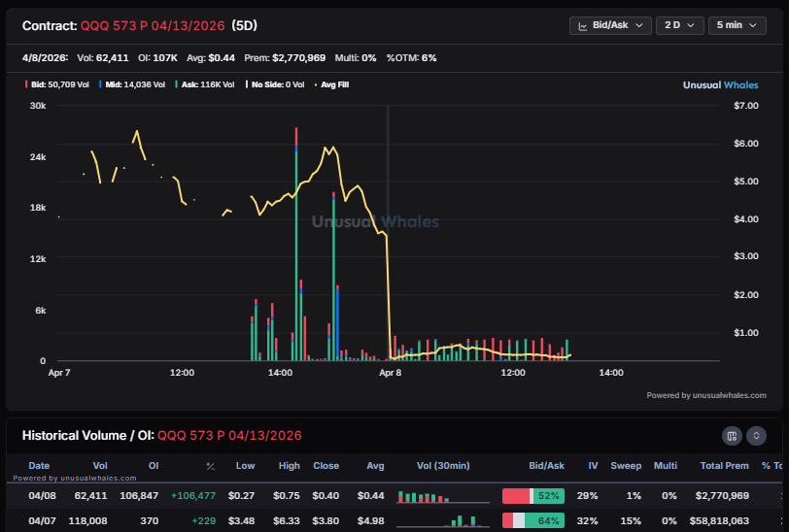Image resolution: width=789 pixels, height=532 pixels.
Task: Click the Vol: 62,411 header stat
Action: tap(103, 58)
